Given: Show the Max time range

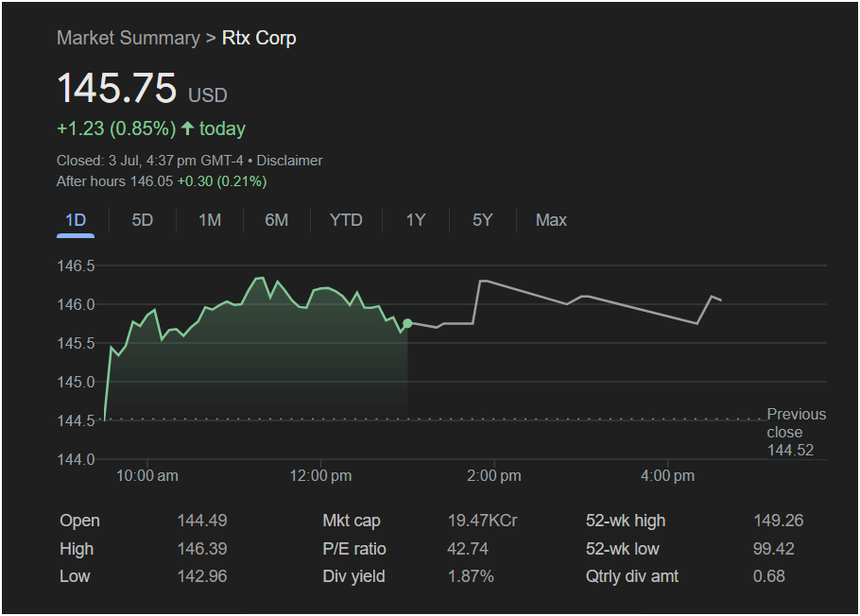Looking at the screenshot, I should click(x=551, y=220).
